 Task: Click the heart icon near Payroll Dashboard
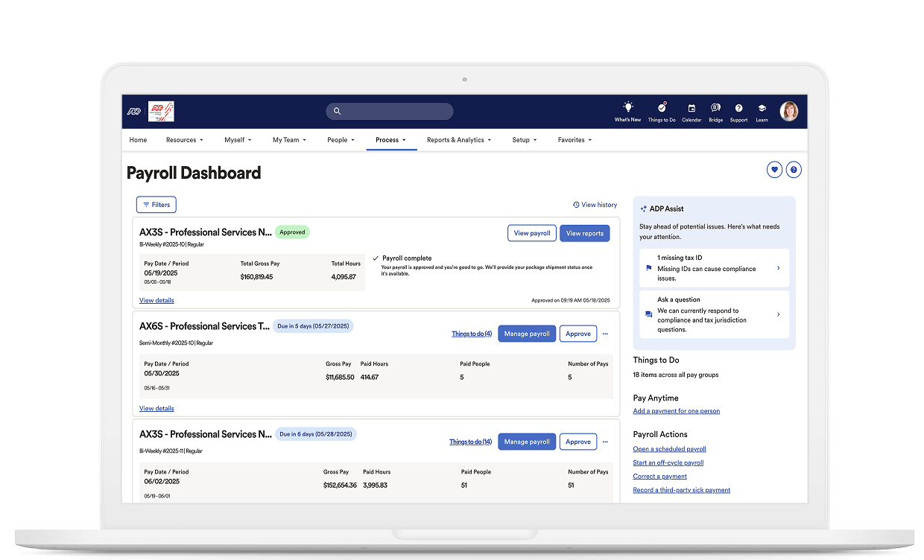coord(774,170)
